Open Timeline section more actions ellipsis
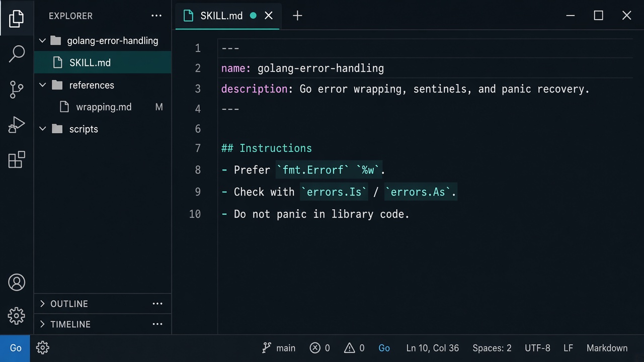This screenshot has width=644, height=362. pyautogui.click(x=157, y=324)
